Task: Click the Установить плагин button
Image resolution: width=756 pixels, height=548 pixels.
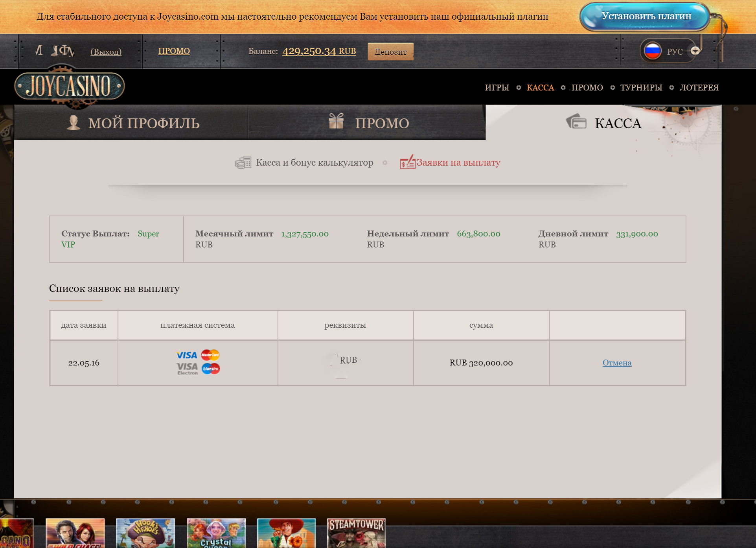Action: [x=646, y=17]
